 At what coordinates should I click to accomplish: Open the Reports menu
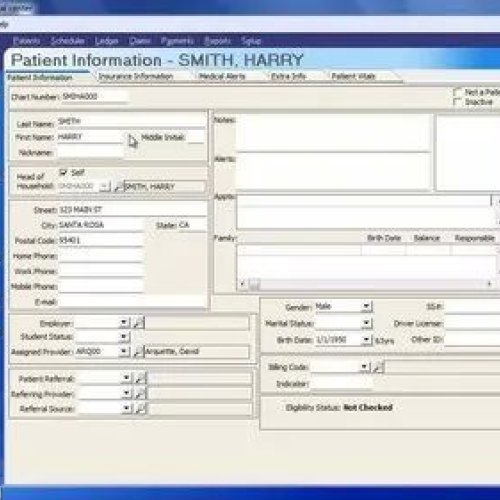click(217, 41)
